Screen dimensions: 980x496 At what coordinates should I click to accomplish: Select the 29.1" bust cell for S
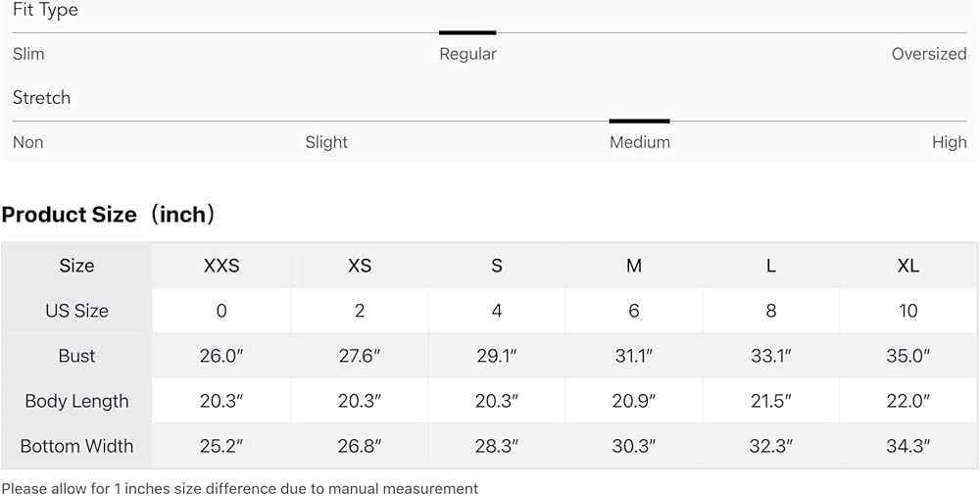tap(496, 356)
